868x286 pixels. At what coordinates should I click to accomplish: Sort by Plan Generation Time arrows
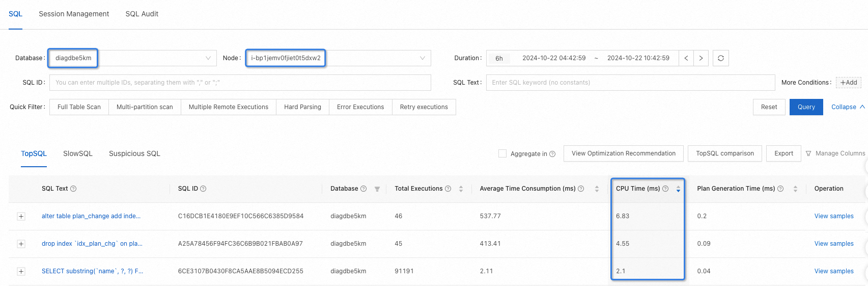(x=795, y=189)
